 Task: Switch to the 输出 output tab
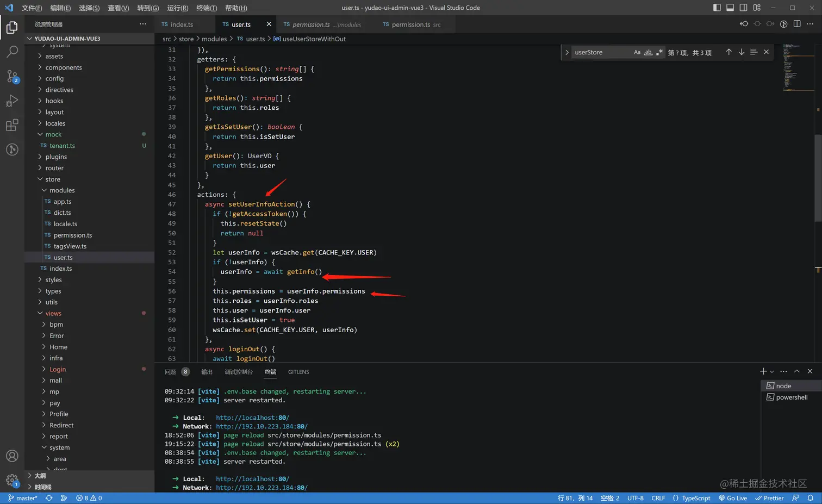pyautogui.click(x=207, y=372)
